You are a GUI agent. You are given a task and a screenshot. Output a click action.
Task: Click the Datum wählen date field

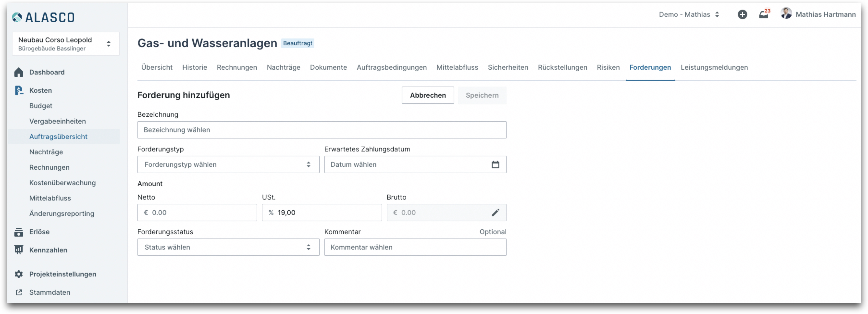(415, 165)
